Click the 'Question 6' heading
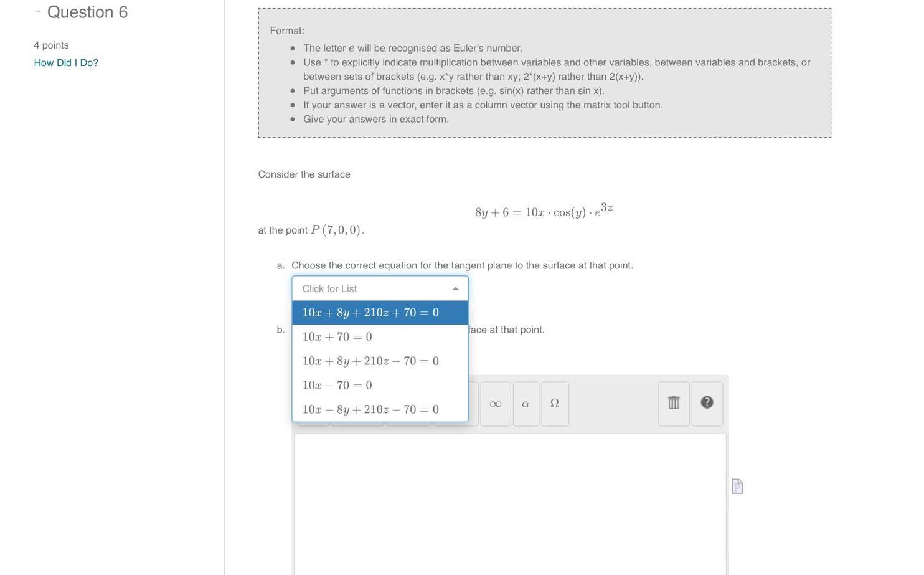This screenshot has width=924, height=575. pyautogui.click(x=87, y=12)
